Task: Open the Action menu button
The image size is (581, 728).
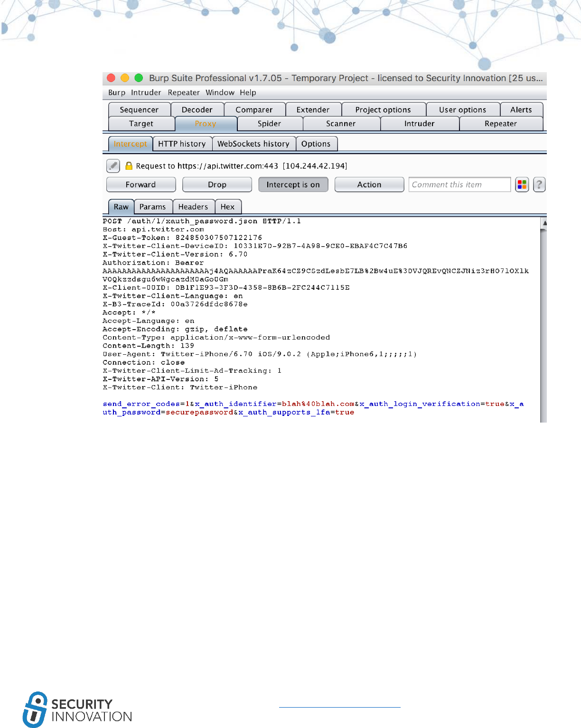Action: pos(369,184)
